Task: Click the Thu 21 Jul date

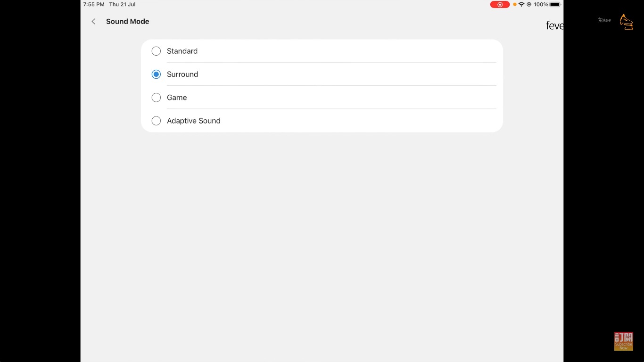Action: (122, 5)
